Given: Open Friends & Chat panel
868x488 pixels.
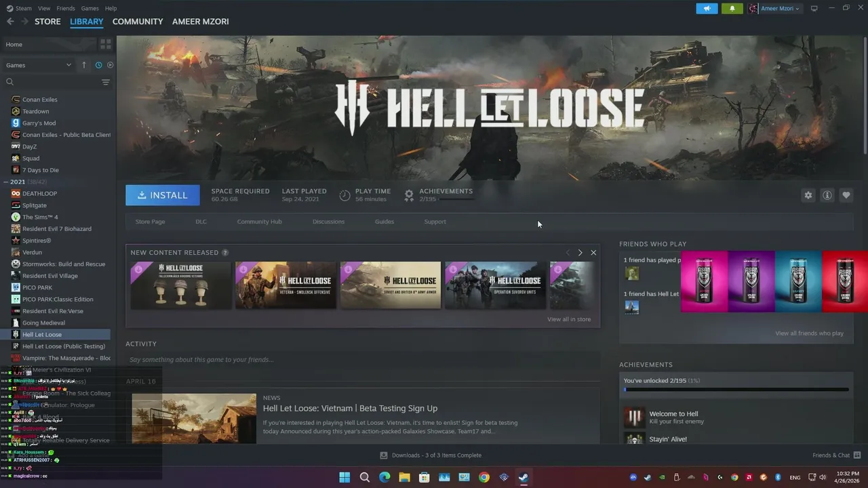Looking at the screenshot, I should pyautogui.click(x=837, y=455).
